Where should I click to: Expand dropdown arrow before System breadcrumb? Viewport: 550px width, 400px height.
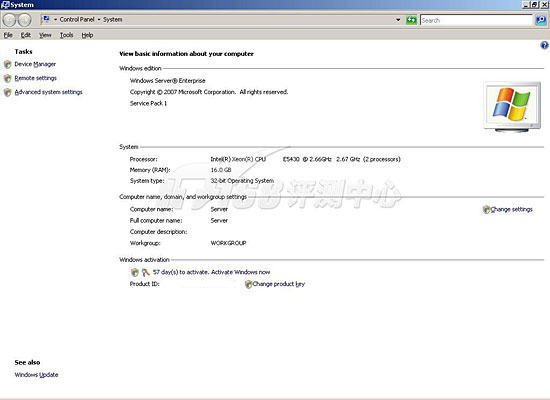pos(99,20)
